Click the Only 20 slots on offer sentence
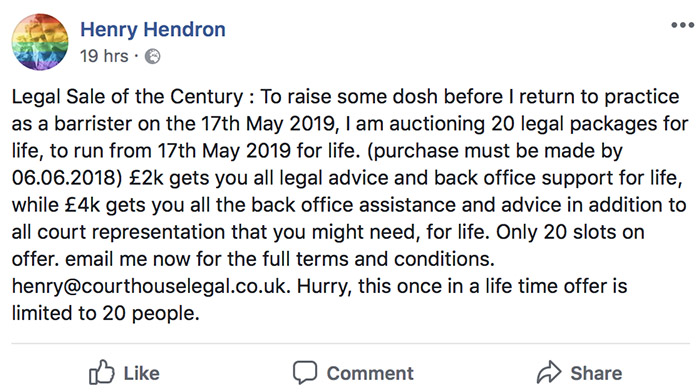The height and width of the screenshot is (392, 700). 570,232
